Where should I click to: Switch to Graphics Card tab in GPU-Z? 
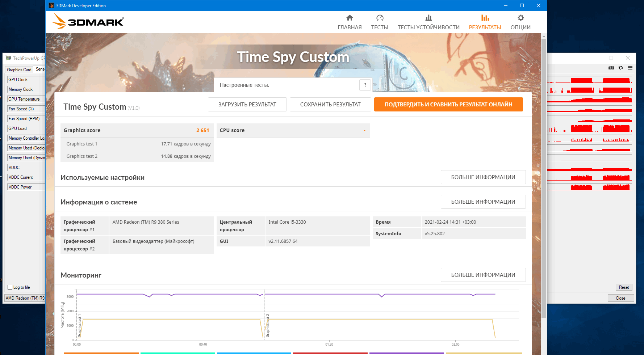coord(19,69)
